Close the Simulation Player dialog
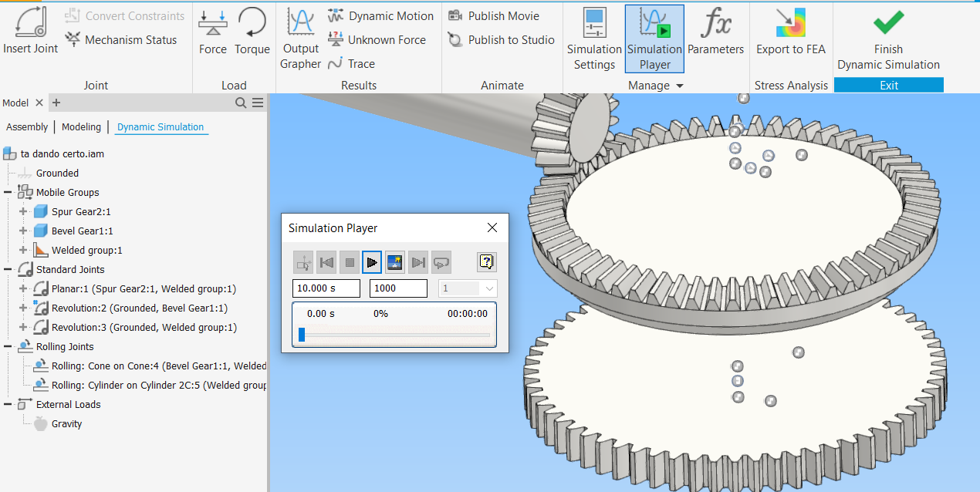Viewport: 980px width, 492px height. point(493,227)
